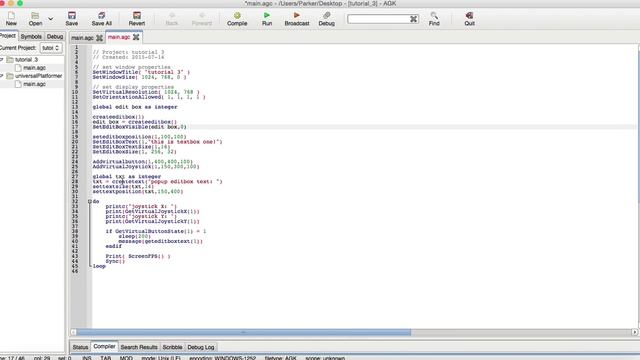Click the Save All toolbar icon
The height and width of the screenshot is (360, 640).
pyautogui.click(x=102, y=18)
